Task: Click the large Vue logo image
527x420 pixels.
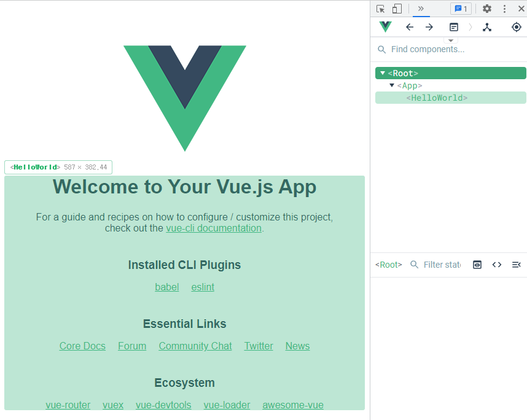Action: pyautogui.click(x=185, y=98)
